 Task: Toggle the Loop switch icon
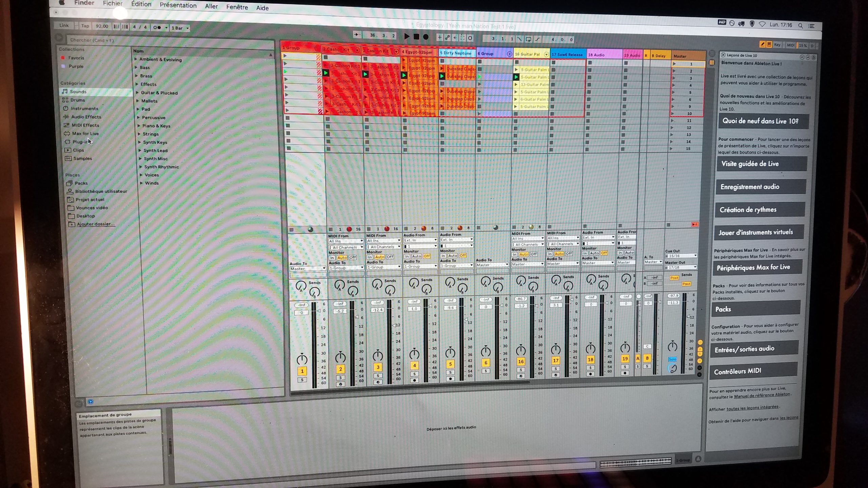coord(529,39)
